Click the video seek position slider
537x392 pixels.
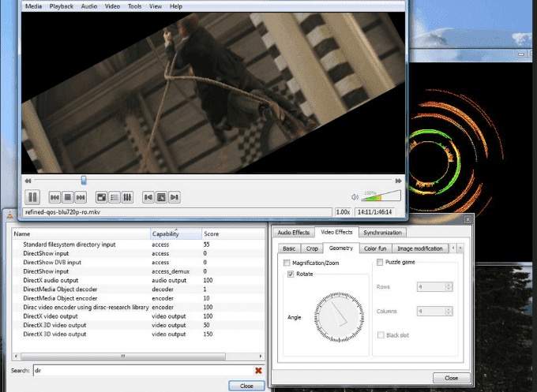coord(84,181)
